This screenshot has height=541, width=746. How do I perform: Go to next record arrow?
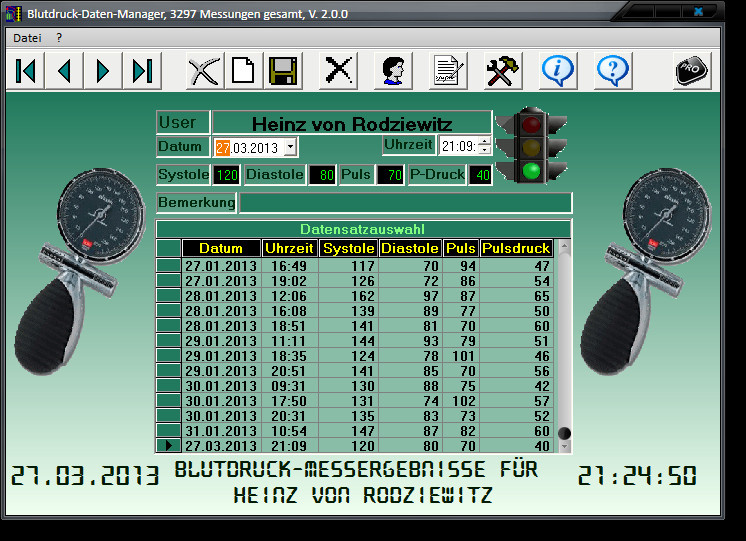[103, 71]
